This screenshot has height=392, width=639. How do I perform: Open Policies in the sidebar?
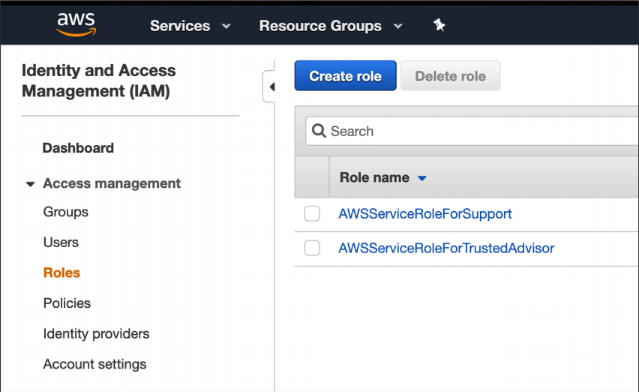tap(67, 303)
